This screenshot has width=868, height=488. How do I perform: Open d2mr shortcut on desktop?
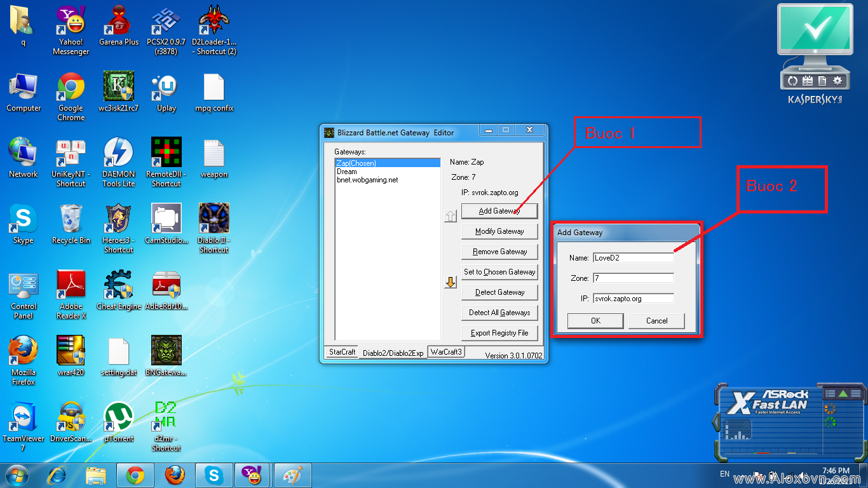[x=166, y=427]
